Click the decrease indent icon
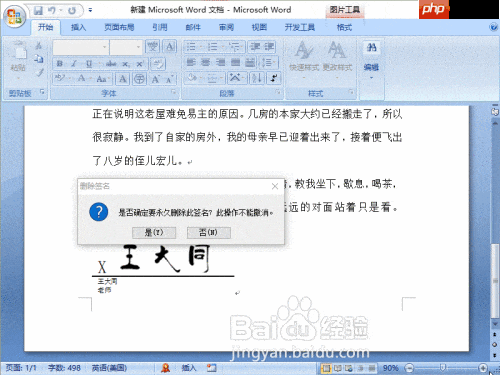Image resolution: width=500 pixels, height=375 pixels. tap(255, 47)
